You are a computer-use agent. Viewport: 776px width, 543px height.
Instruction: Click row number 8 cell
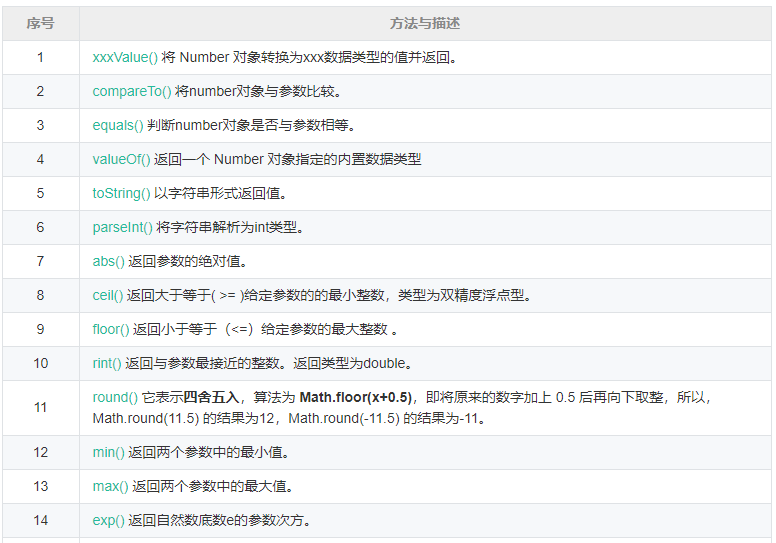(41, 296)
